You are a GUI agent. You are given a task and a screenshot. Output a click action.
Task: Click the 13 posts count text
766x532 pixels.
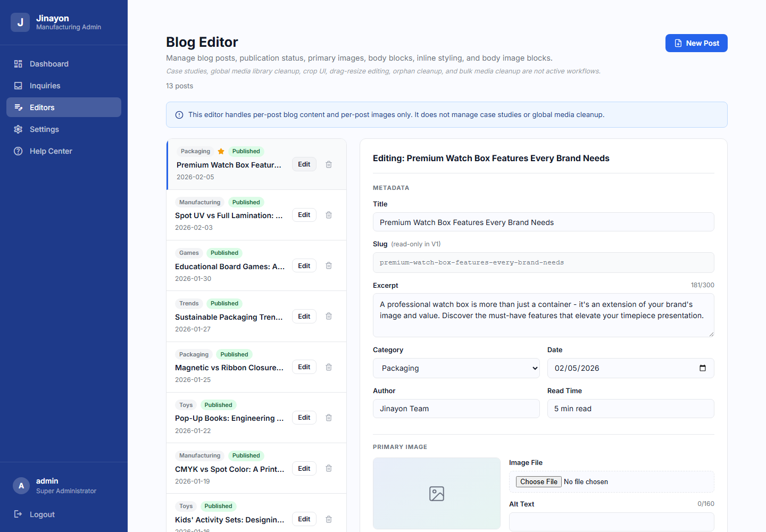tap(179, 86)
